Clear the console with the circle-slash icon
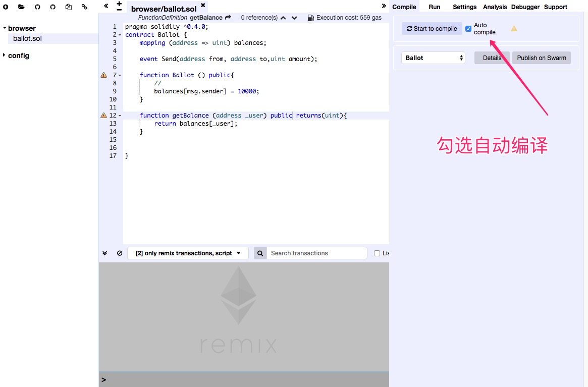The image size is (588, 387). point(120,253)
